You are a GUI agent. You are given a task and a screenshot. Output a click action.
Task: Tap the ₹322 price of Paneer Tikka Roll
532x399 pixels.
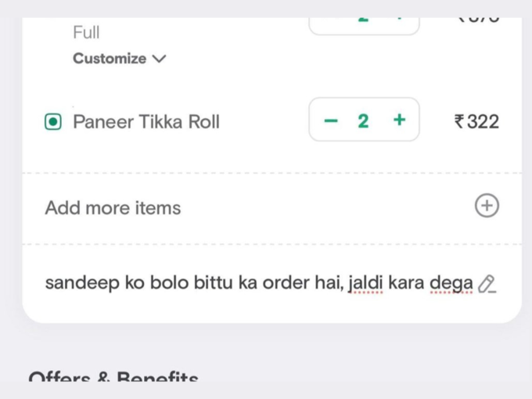coord(476,121)
